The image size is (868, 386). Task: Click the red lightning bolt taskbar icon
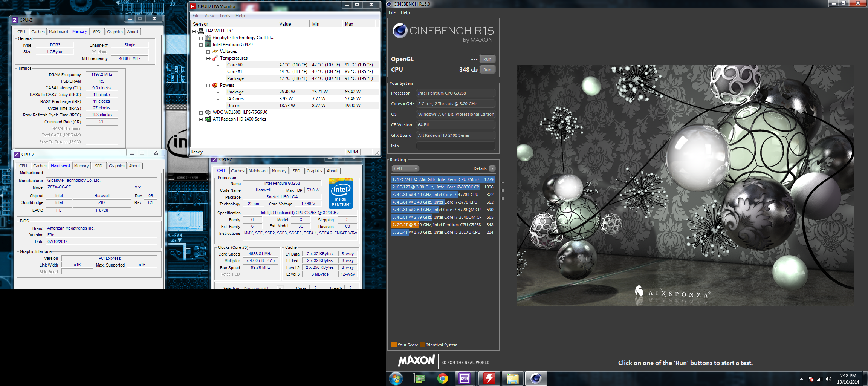[489, 378]
